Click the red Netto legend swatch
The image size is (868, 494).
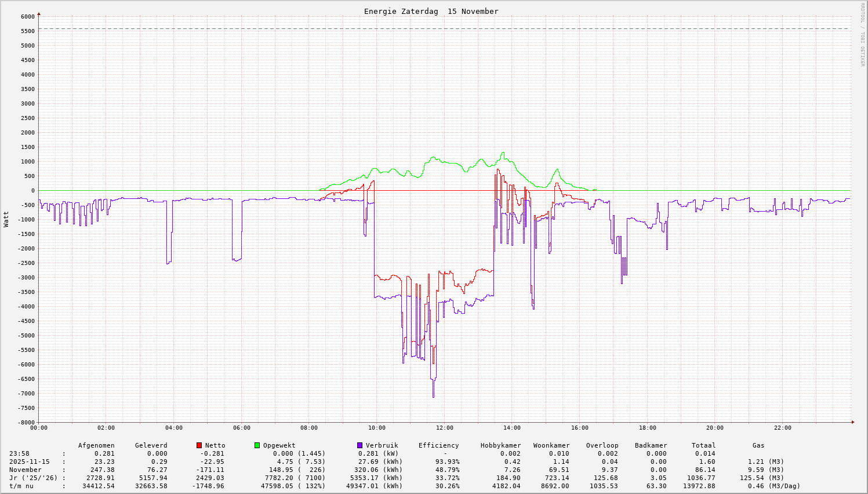coord(199,445)
